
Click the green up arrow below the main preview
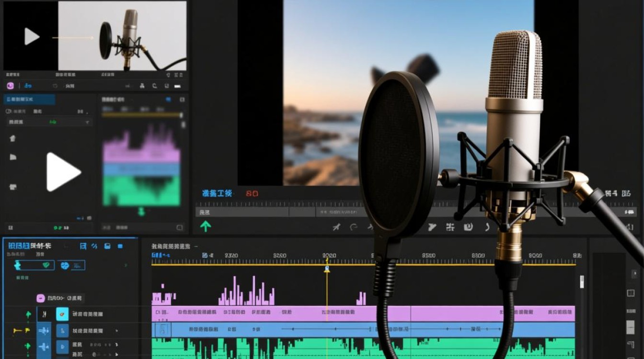[x=206, y=226]
